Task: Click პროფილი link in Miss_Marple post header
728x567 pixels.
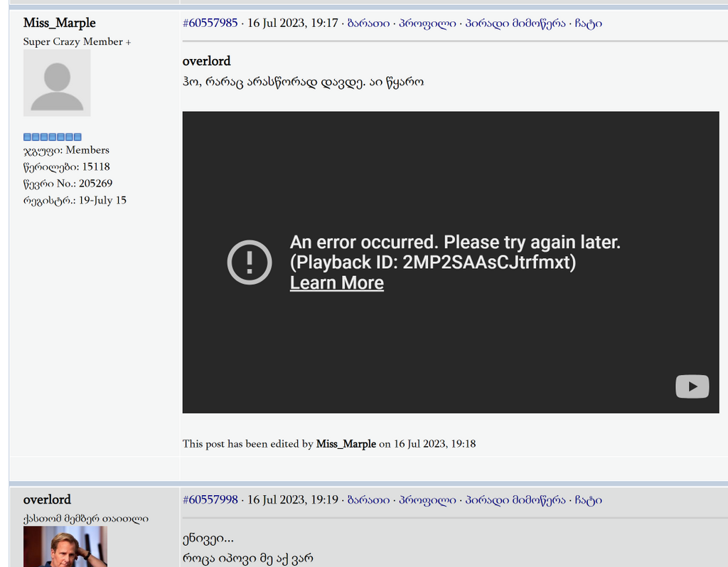Action: tap(427, 23)
